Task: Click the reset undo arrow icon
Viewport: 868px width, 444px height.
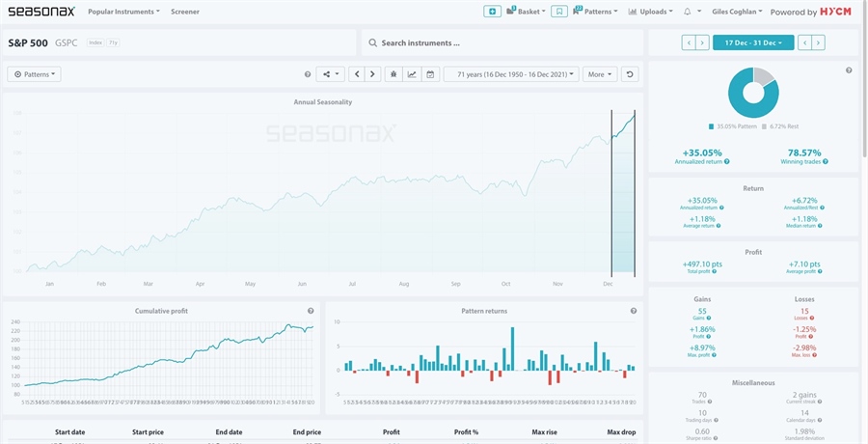Action: (x=630, y=74)
